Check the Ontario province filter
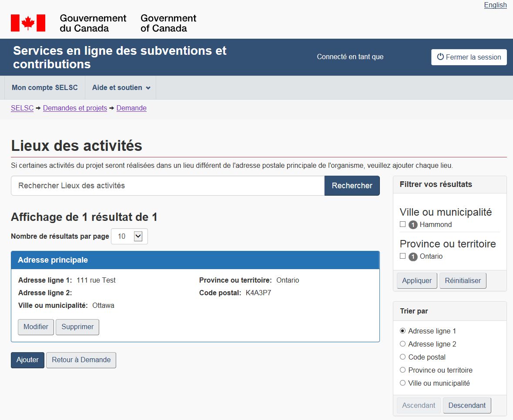 pos(402,256)
